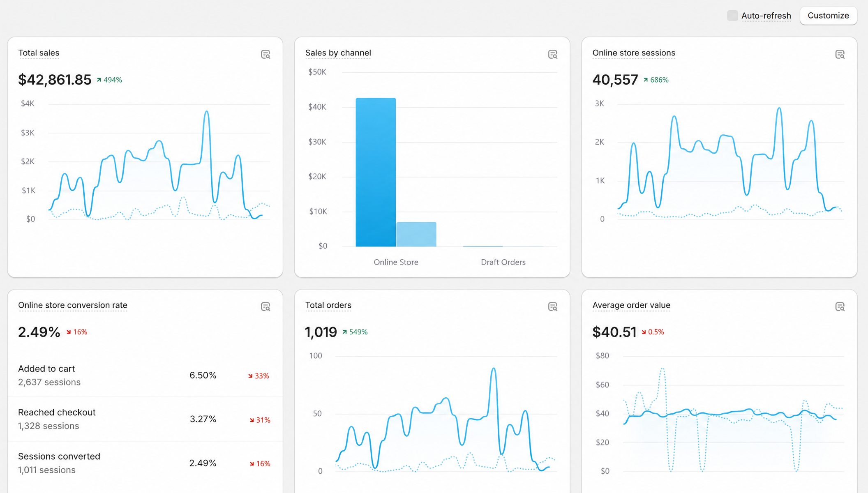This screenshot has height=493, width=868.
Task: Open the Online store sessions report icon
Action: (x=840, y=54)
